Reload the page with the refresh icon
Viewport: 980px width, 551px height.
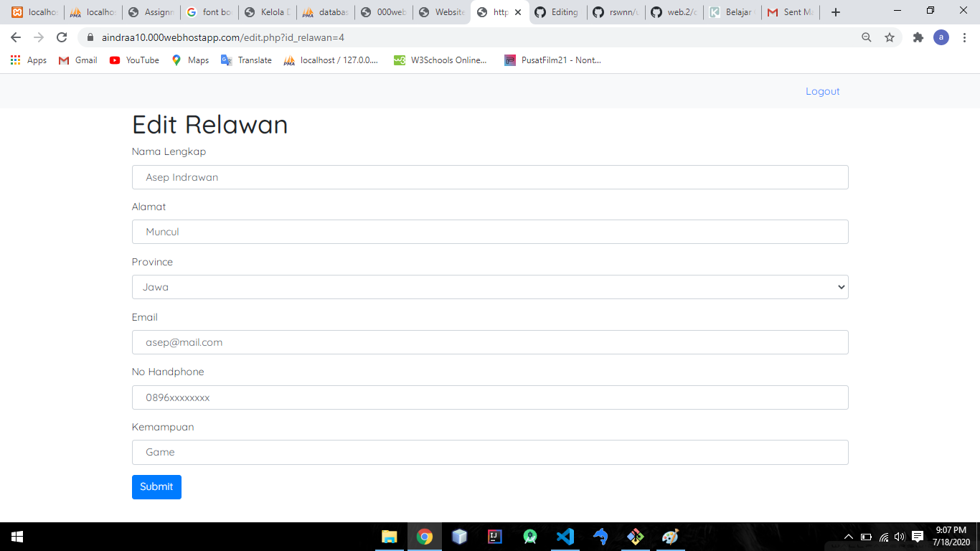[x=62, y=37]
